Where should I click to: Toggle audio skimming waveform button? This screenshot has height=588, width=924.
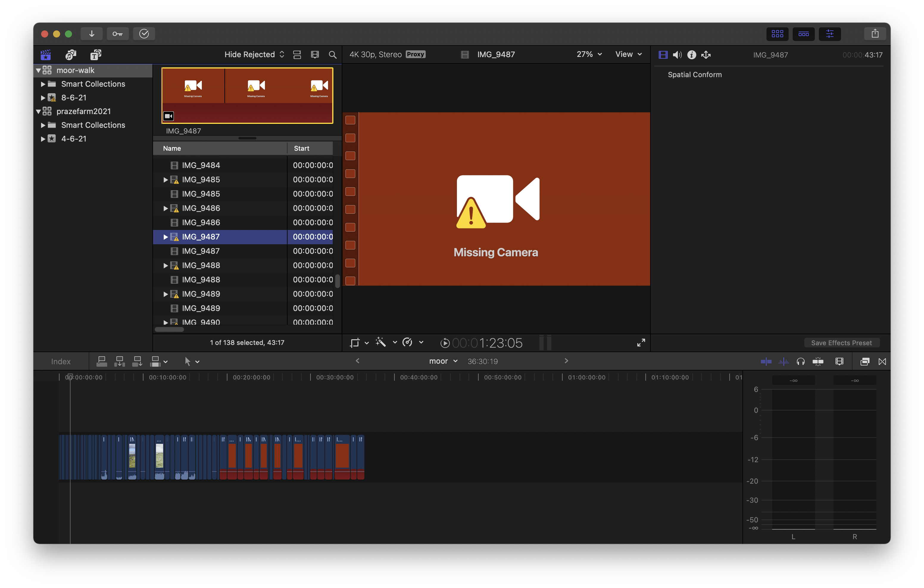[x=783, y=361]
